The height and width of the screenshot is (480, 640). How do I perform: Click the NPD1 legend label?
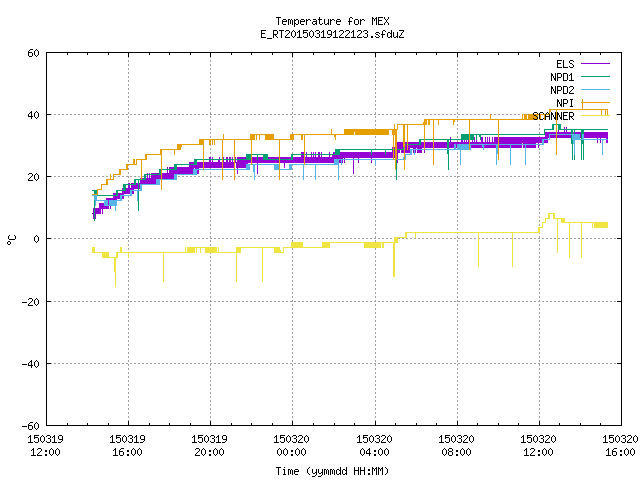pos(562,77)
